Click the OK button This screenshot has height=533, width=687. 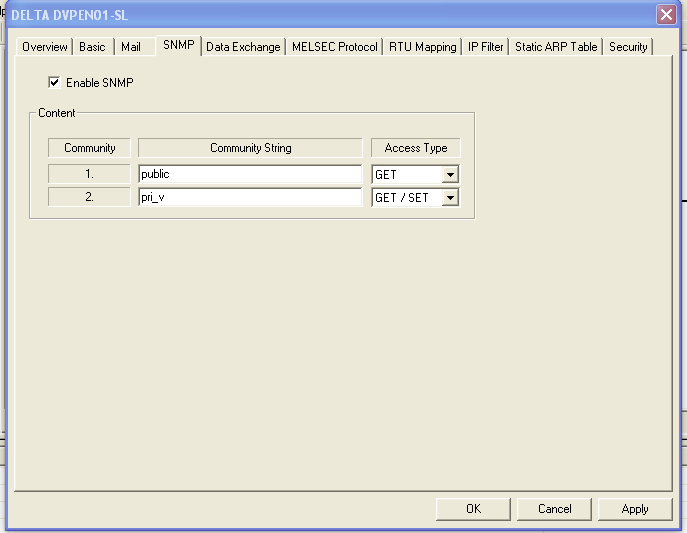(x=473, y=509)
